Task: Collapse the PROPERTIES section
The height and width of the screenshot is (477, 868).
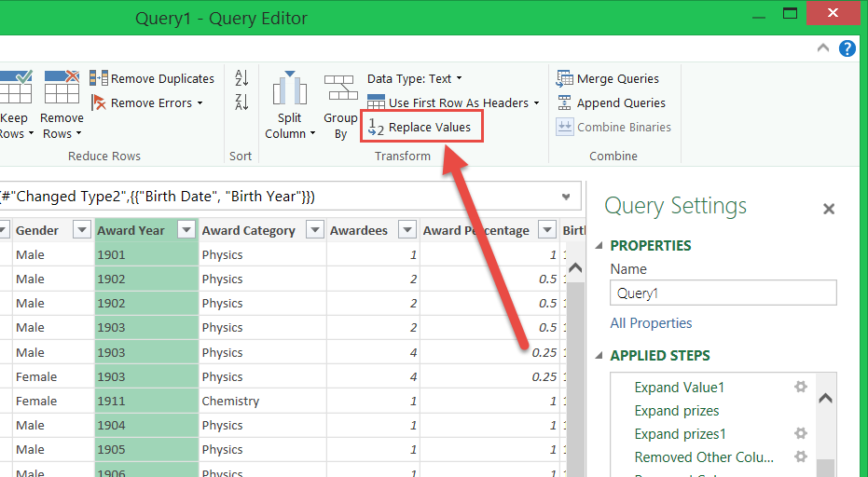Action: [599, 246]
